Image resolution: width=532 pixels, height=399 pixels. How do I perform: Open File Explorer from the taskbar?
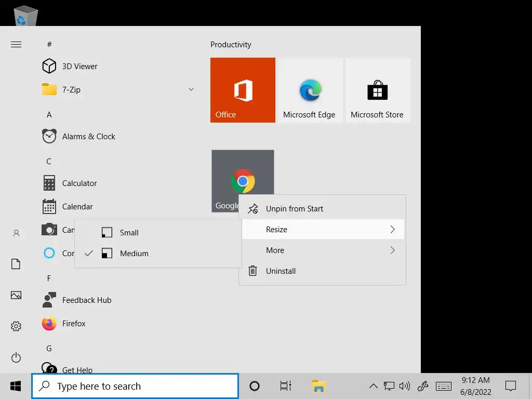tap(318, 386)
